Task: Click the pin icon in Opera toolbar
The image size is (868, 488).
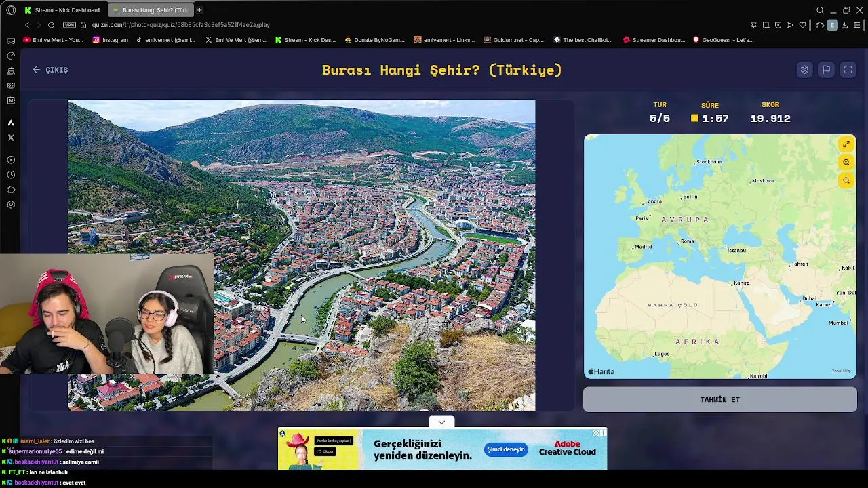Action: point(753,25)
